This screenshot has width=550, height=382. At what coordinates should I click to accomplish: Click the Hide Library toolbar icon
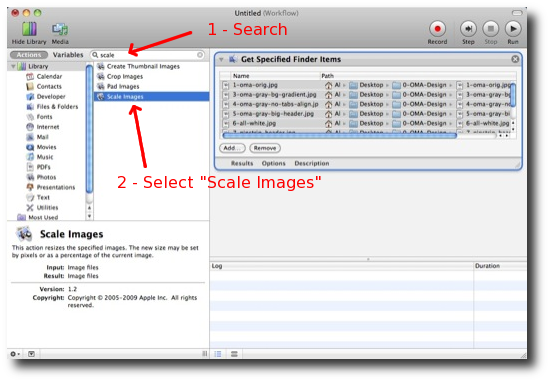pos(29,29)
